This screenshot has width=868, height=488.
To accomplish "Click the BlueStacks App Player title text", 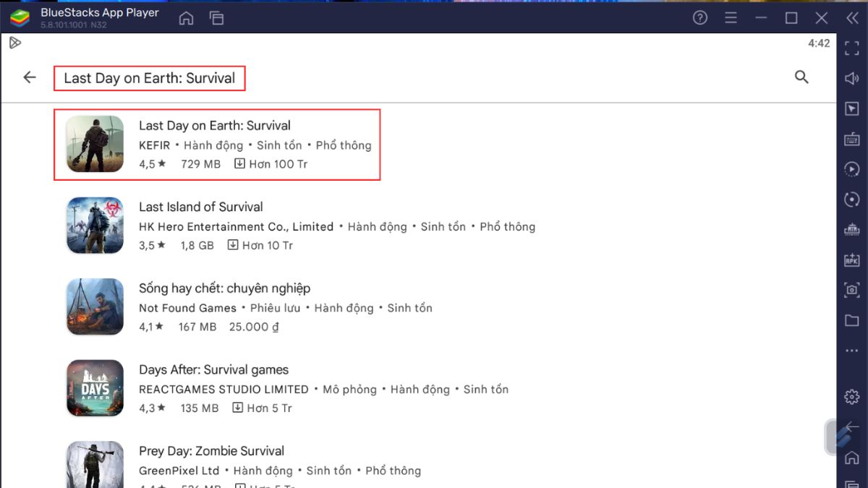I will (x=100, y=13).
